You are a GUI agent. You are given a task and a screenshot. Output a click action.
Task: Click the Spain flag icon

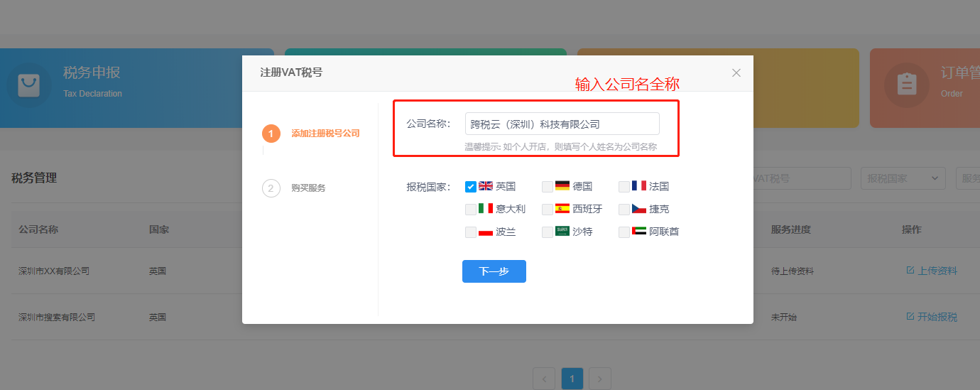click(562, 209)
